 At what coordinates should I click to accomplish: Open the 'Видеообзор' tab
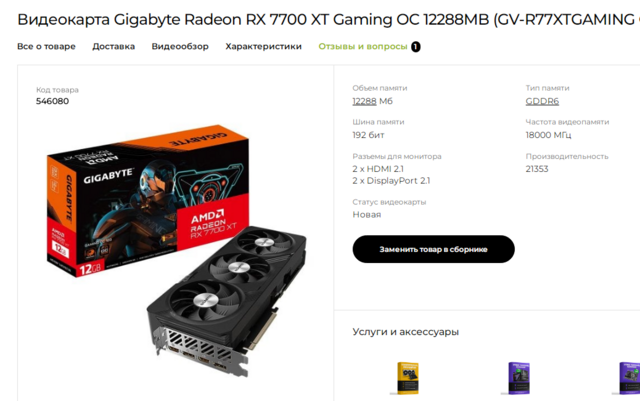[180, 47]
